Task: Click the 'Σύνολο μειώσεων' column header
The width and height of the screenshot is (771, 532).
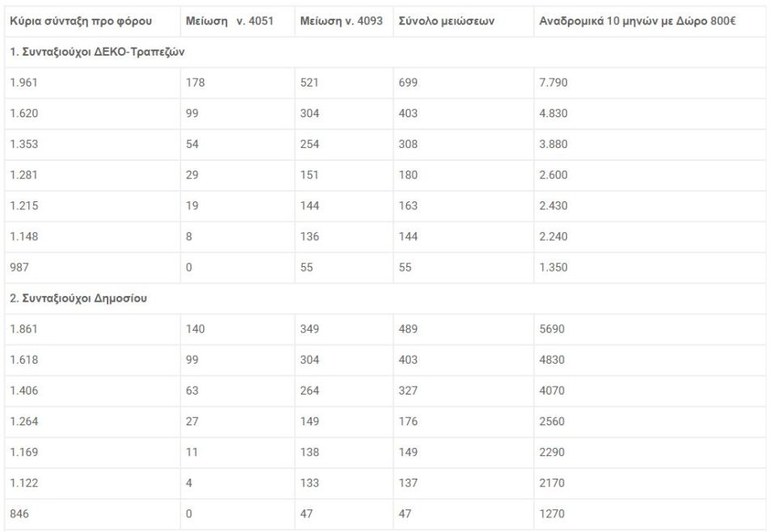Action: tap(447, 21)
